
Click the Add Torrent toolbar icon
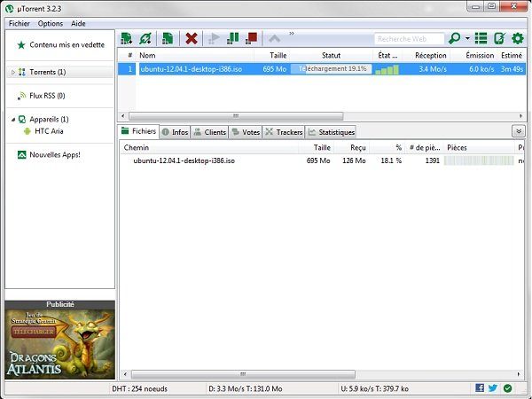127,38
